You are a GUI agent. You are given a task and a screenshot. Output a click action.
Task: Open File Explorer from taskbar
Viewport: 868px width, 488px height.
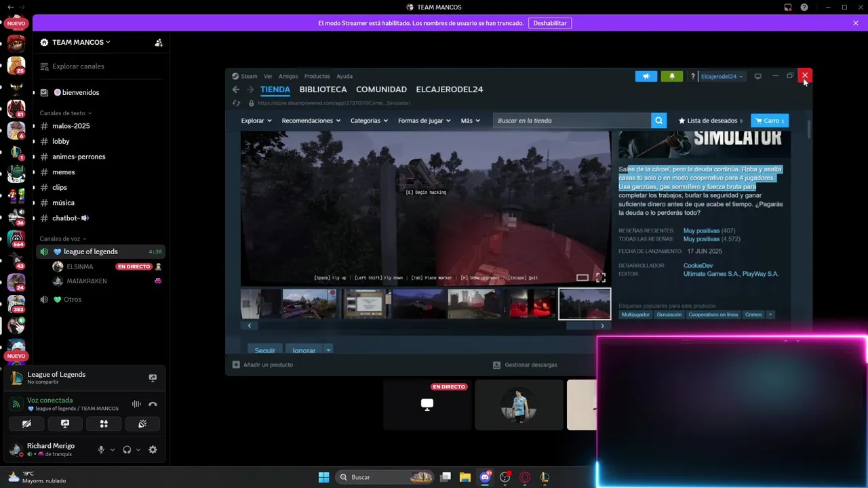465,477
